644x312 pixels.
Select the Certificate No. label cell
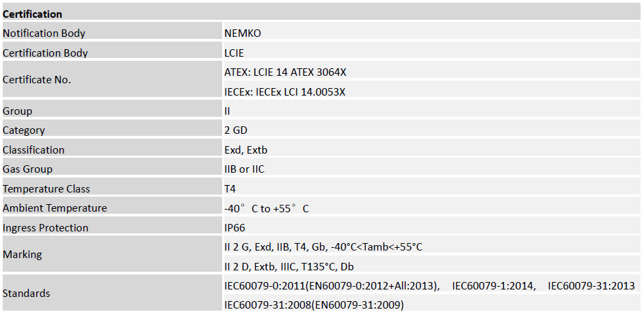click(37, 79)
